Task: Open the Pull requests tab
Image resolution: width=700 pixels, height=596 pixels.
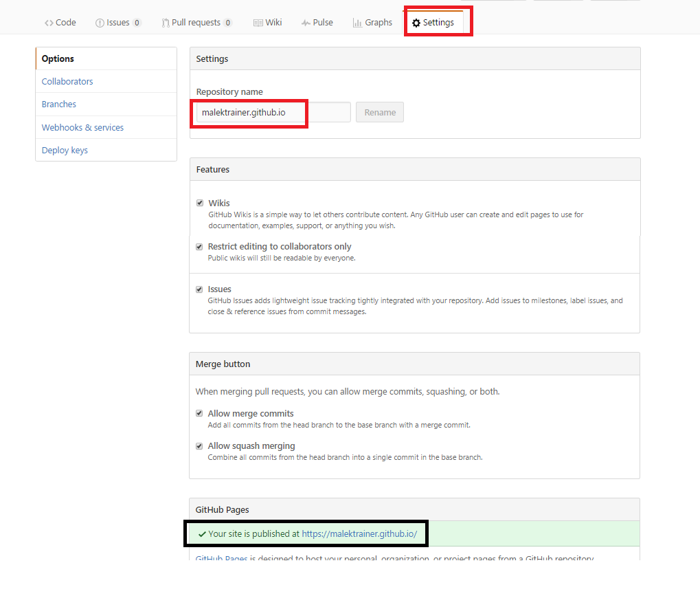Action: coord(196,22)
